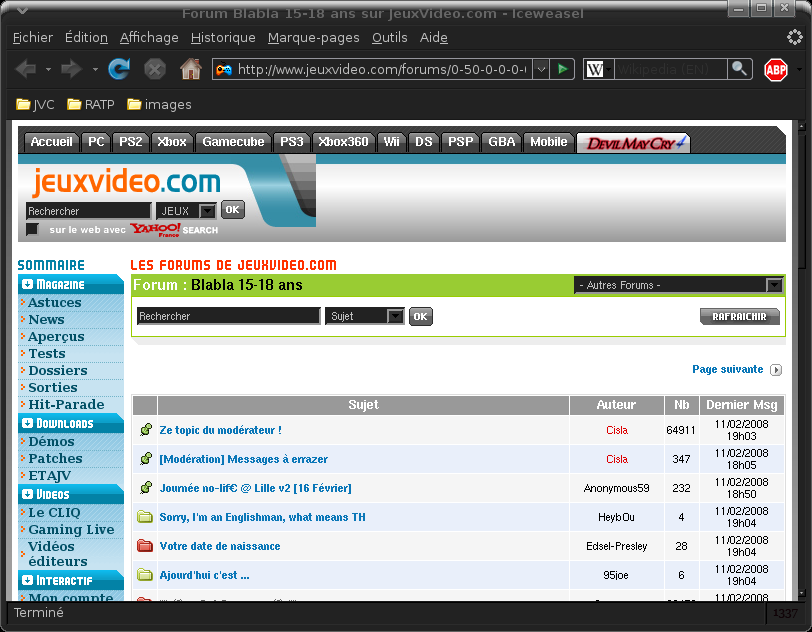Open the Home page icon
The height and width of the screenshot is (632, 812).
(x=191, y=69)
